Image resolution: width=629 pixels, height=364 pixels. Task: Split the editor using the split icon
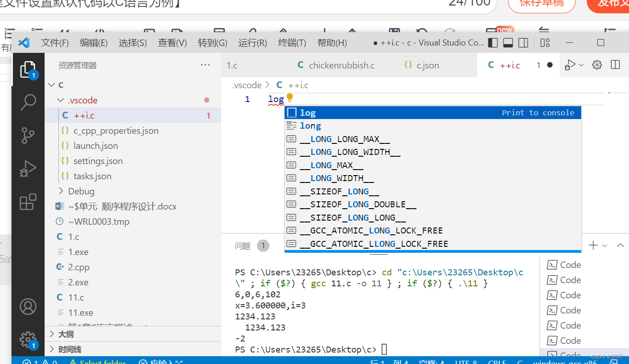pos(615,65)
